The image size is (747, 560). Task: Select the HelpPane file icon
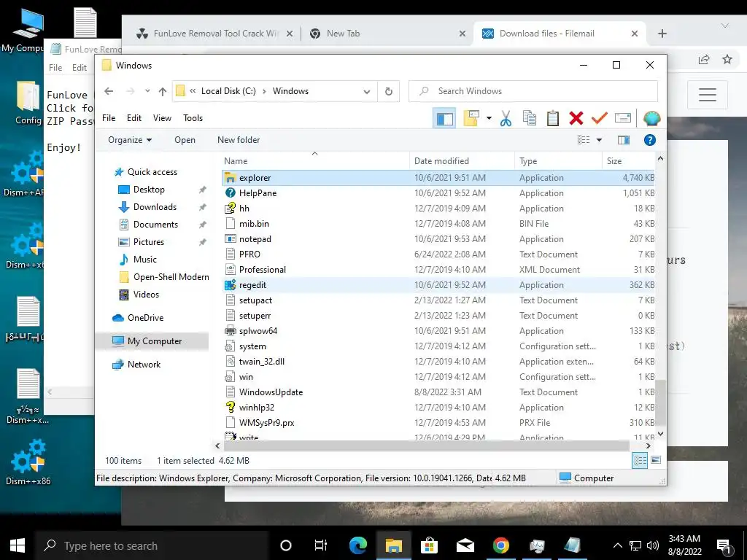point(230,192)
